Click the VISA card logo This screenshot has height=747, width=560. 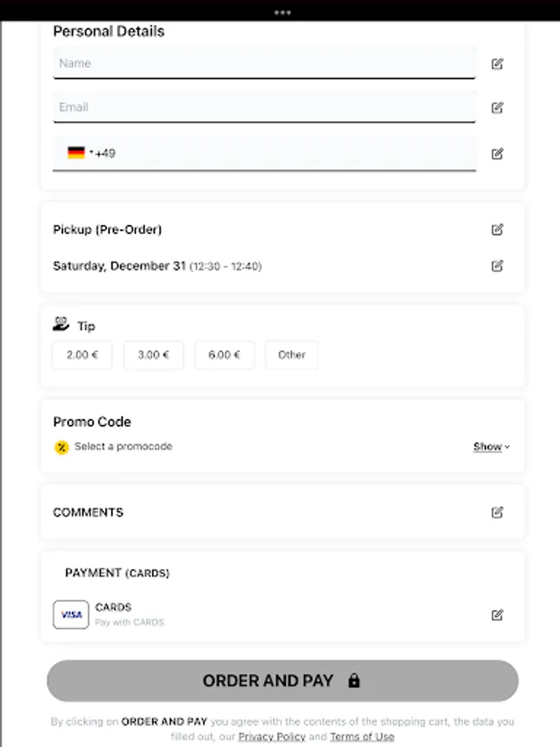[x=71, y=615]
